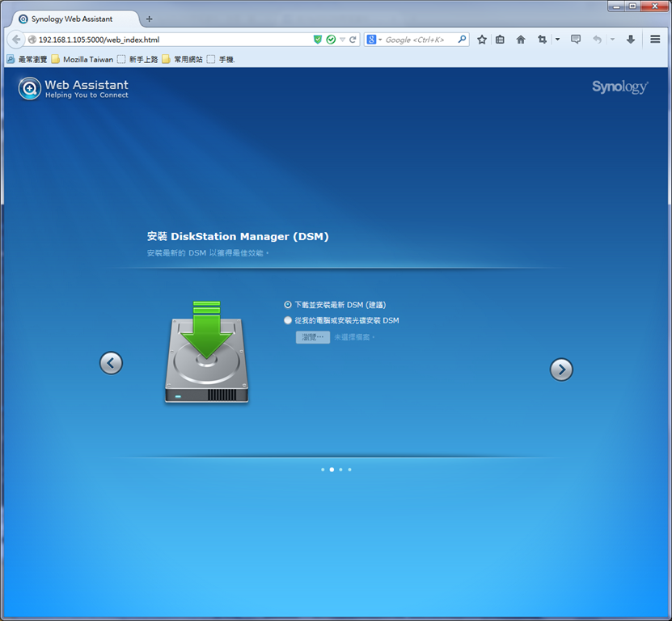Click the Synology brand logo

point(620,87)
